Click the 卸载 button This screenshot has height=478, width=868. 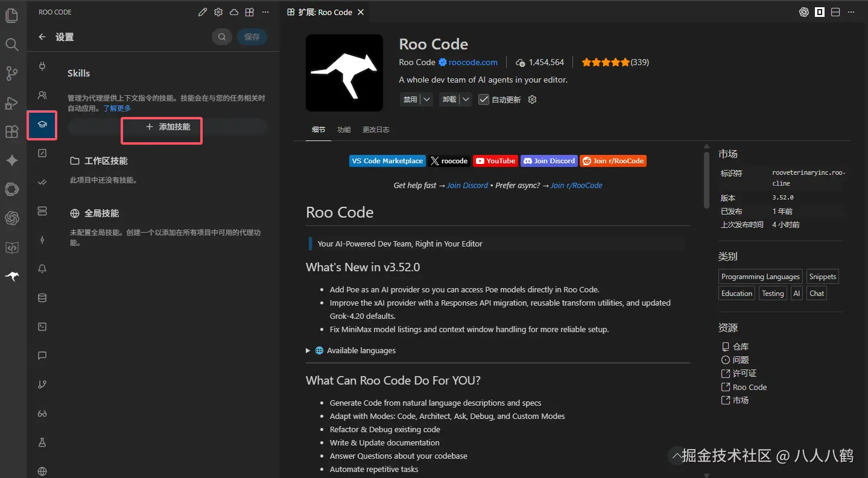pos(449,99)
